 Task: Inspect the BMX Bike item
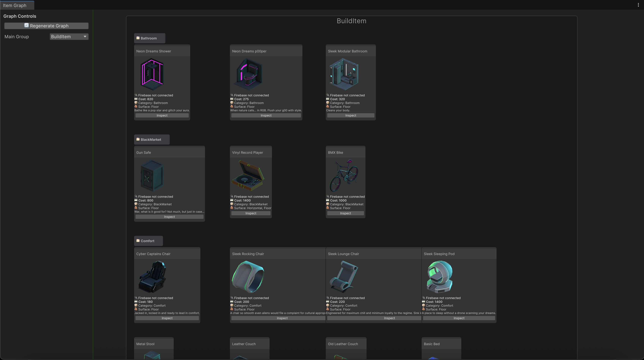(x=345, y=213)
